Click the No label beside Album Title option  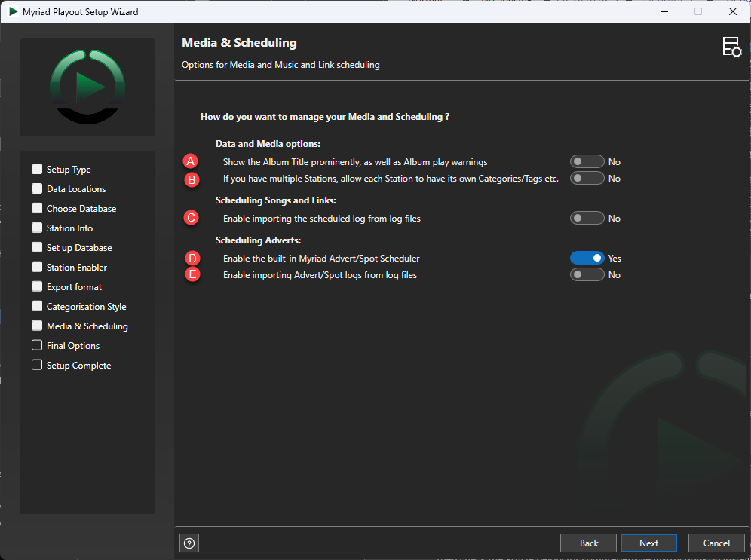point(614,162)
